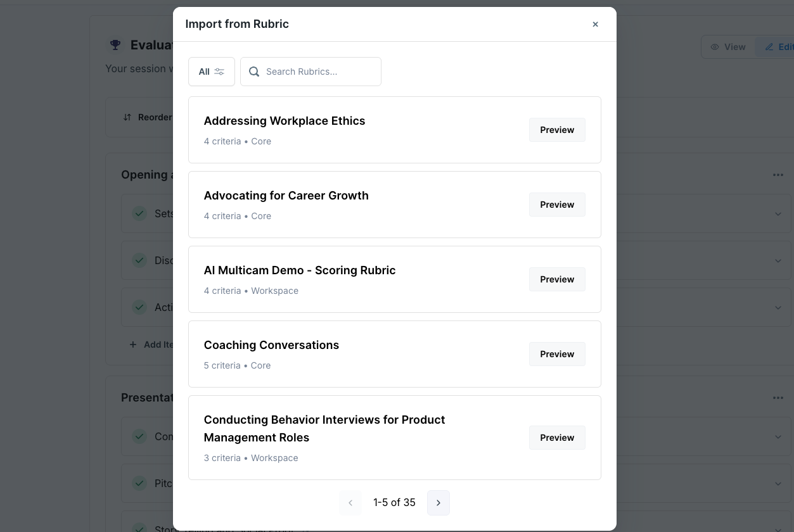The width and height of the screenshot is (794, 532).
Task: Expand the chevron on the first Opening row
Action: point(778,213)
